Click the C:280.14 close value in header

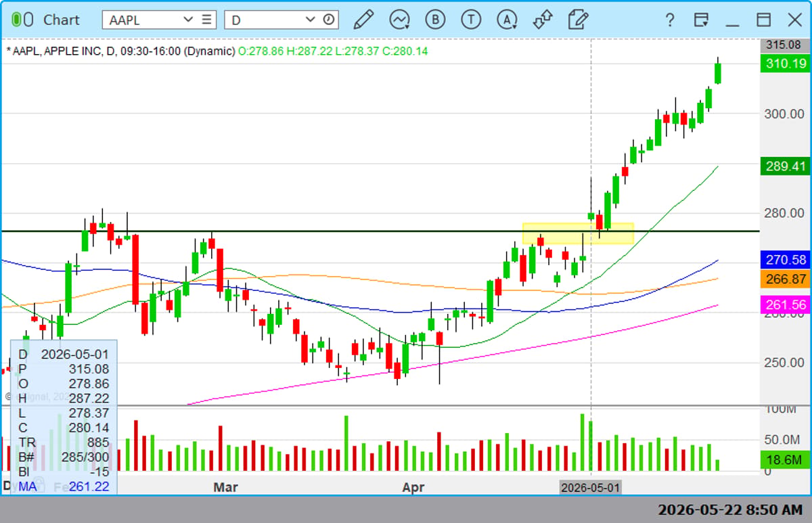[405, 51]
